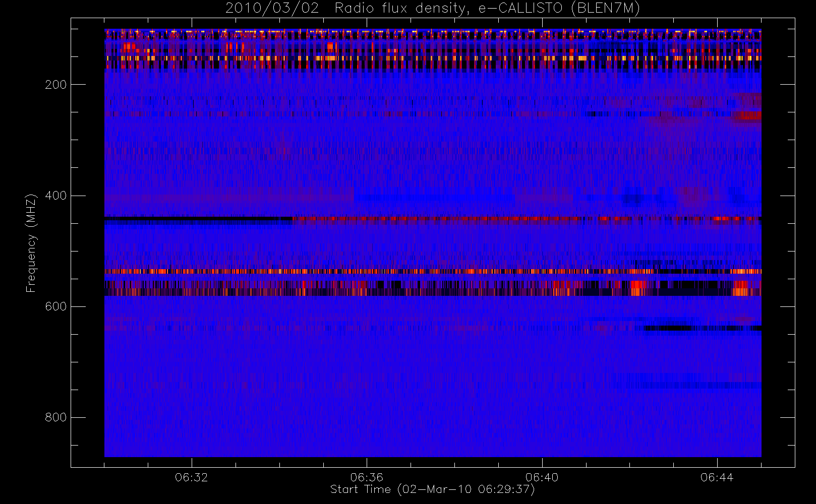Screen dimensions: 816x504
Task: Click the x-axis label 'Start Time (02-Mar-10 06:29:37)'
Action: [432, 489]
